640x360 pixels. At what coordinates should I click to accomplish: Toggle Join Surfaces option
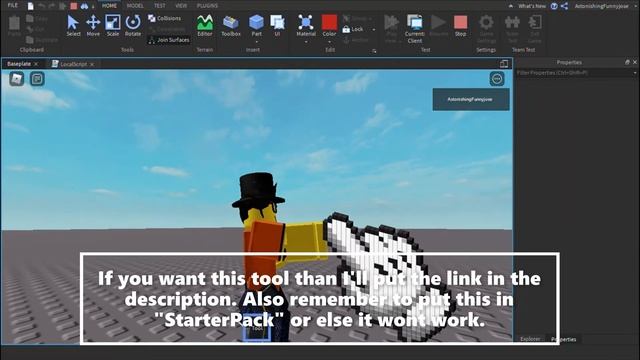(x=169, y=40)
